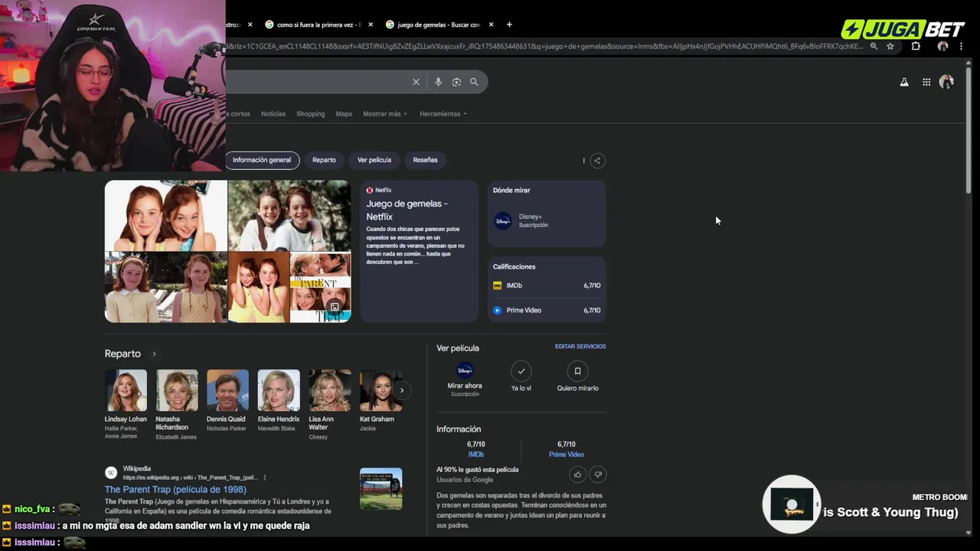Screen dimensions: 980x551
Task: Click 'Mirar ahora' on Disney+
Action: 465,379
